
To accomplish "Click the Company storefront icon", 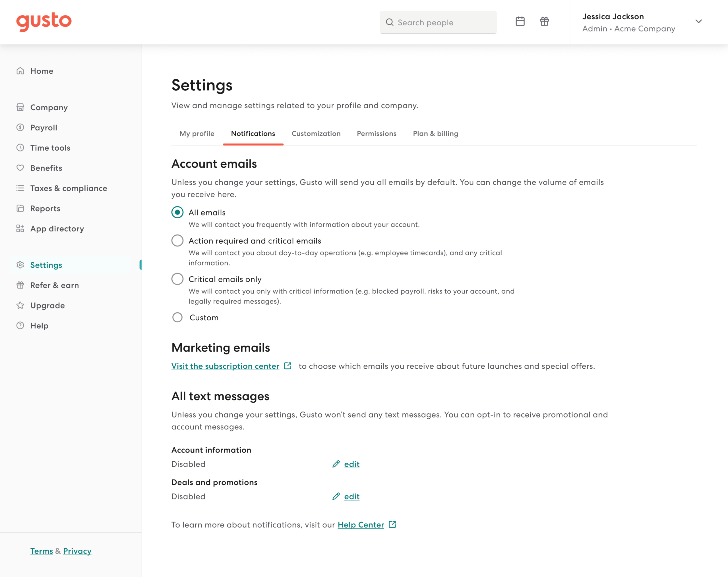I will coord(20,107).
